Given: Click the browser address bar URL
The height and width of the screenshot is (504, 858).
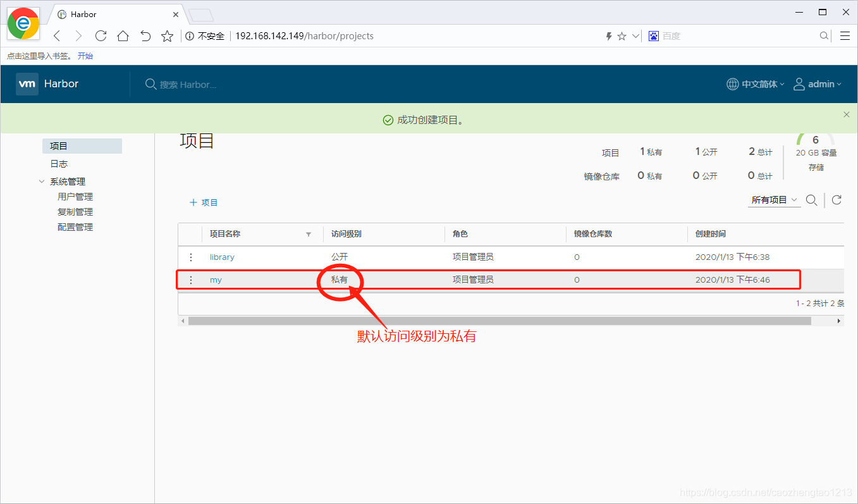Looking at the screenshot, I should pyautogui.click(x=304, y=36).
